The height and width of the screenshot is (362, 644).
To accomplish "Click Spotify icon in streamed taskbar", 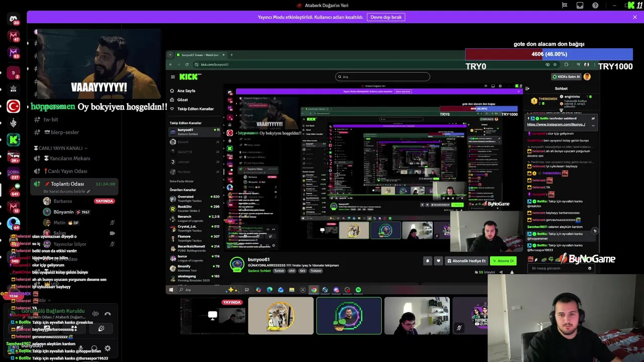I will (x=358, y=290).
